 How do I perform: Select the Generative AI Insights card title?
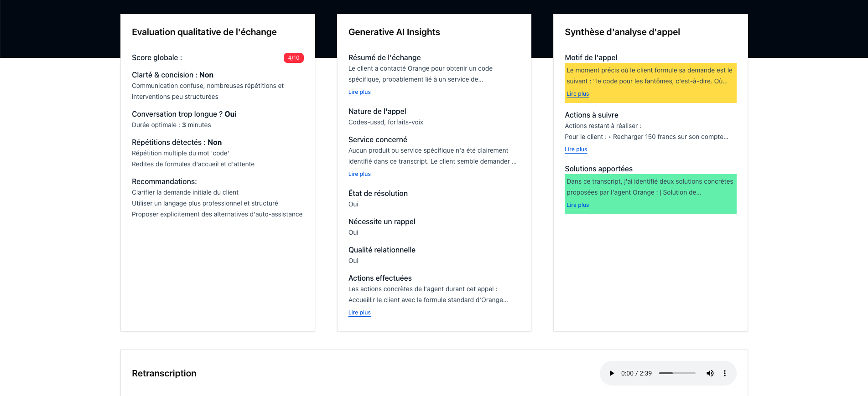(394, 32)
